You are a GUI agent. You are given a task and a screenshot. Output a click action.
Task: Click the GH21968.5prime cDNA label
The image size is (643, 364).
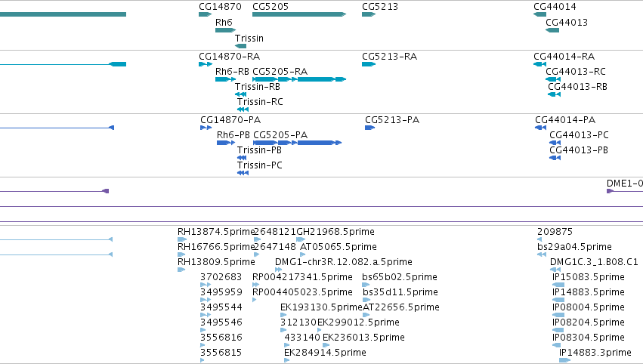(335, 232)
